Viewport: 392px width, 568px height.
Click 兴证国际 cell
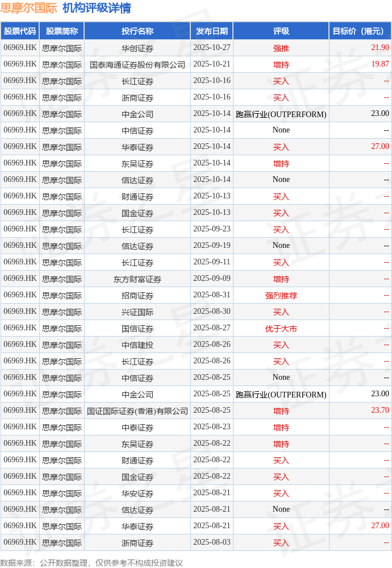(137, 312)
